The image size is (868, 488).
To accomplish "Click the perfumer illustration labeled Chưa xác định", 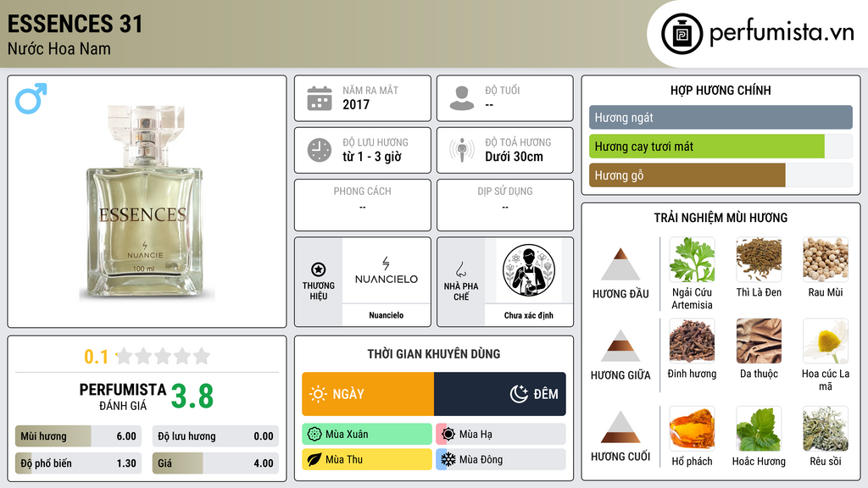I will point(529,271).
